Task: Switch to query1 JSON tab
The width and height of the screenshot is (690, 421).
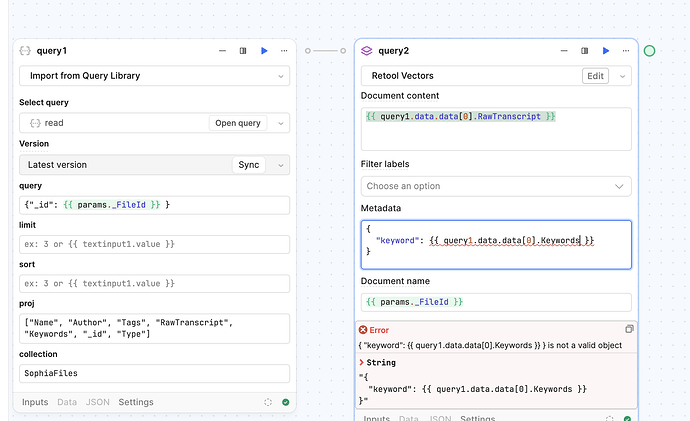Action: tap(97, 402)
